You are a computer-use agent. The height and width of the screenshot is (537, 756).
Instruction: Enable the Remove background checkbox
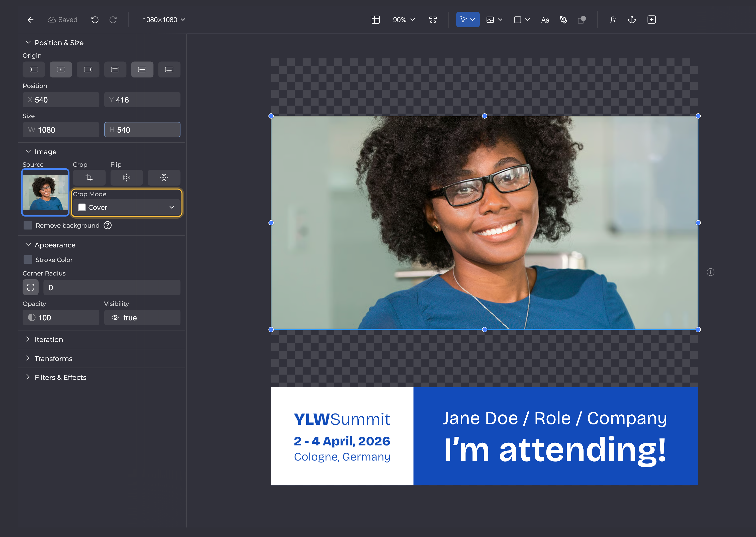(x=28, y=226)
